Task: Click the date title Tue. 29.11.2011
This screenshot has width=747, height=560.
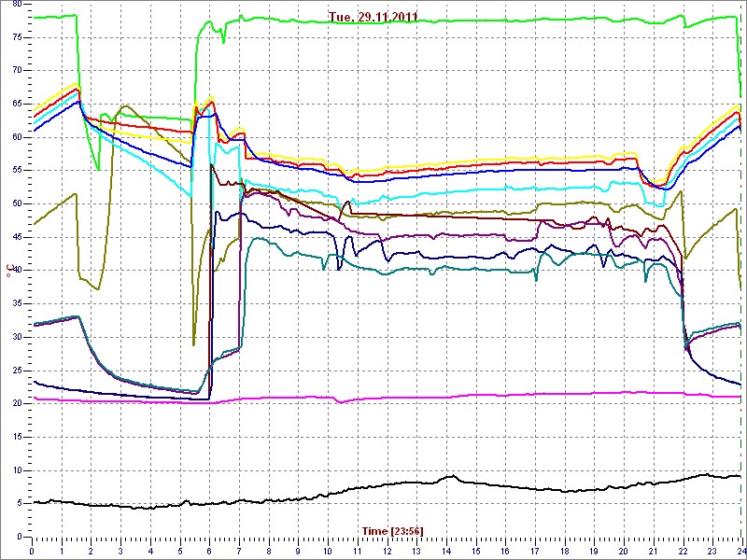Action: (x=373, y=18)
